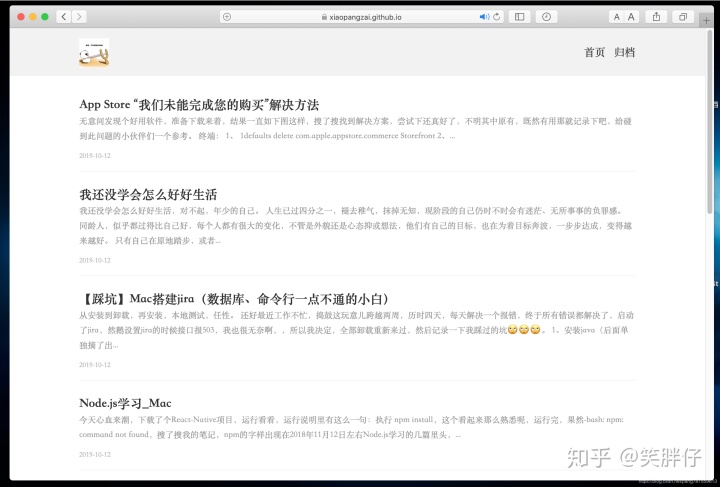Click the date under the App Store post
Image resolution: width=720 pixels, height=487 pixels.
pyautogui.click(x=95, y=156)
